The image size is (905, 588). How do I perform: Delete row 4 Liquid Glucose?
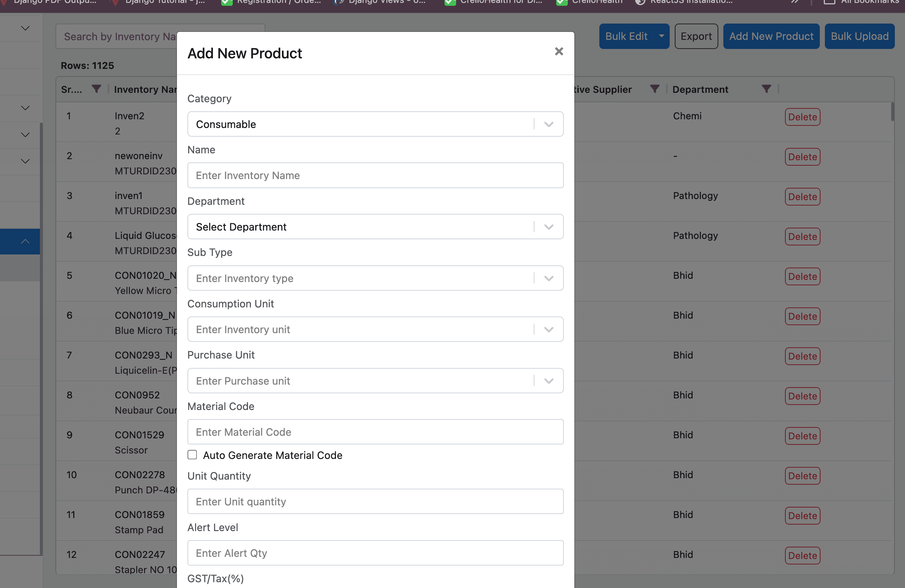(x=802, y=237)
